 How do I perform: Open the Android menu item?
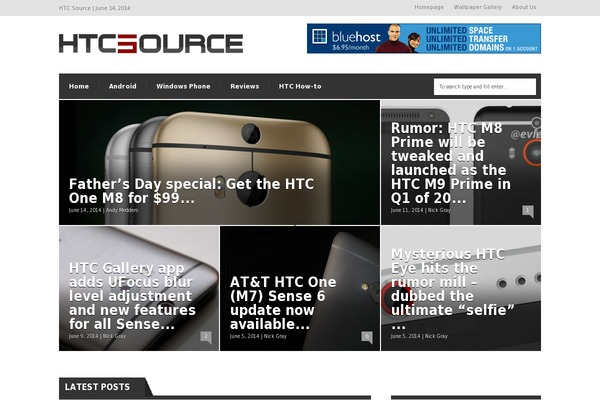[122, 87]
